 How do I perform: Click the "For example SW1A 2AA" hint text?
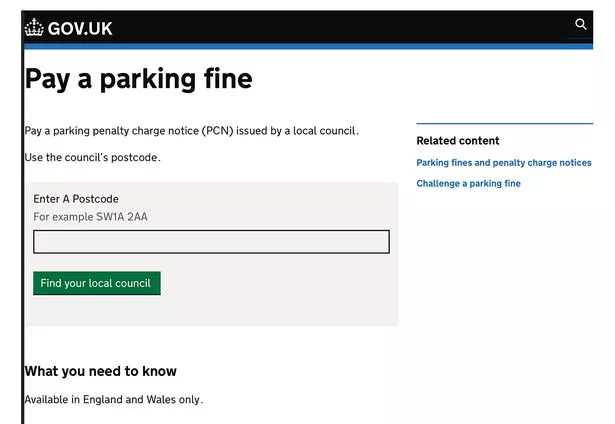click(x=83, y=217)
